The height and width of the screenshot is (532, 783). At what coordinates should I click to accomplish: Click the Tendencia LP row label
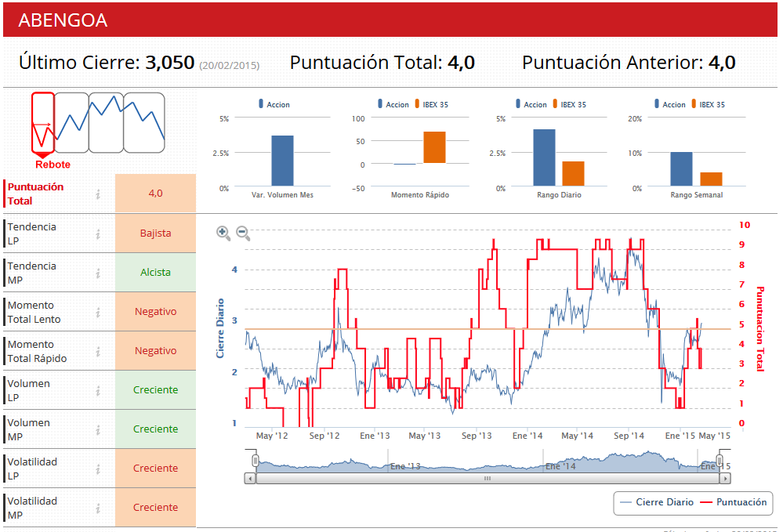pos(31,233)
